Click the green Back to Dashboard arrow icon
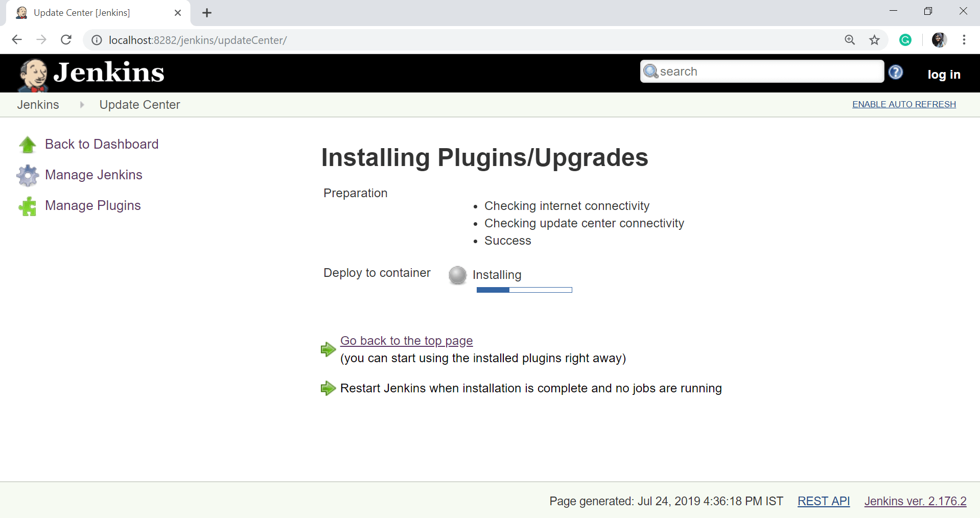Screen dimensions: 980x518 tap(28, 145)
